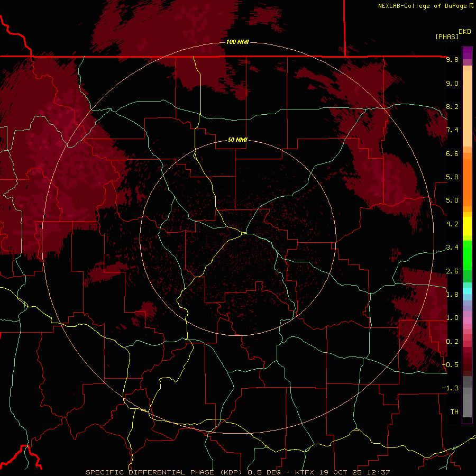Click the 1.0 value on the color scale
This screenshot has width=476, height=476.
coord(452,318)
